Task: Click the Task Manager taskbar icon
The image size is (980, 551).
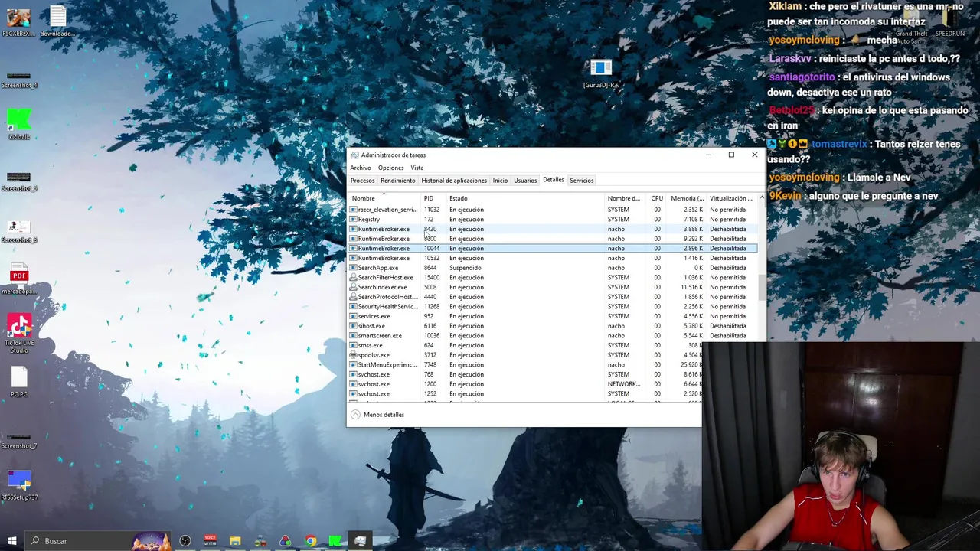Action: click(360, 541)
